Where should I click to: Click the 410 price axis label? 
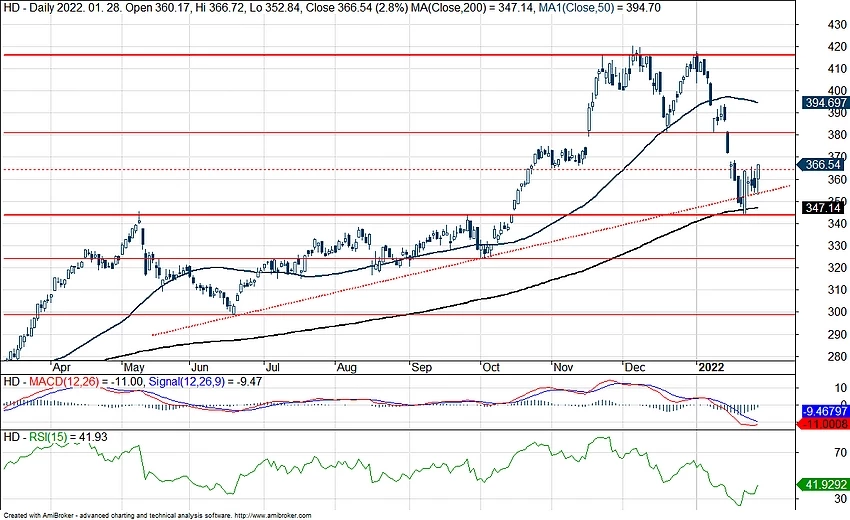tap(837, 69)
